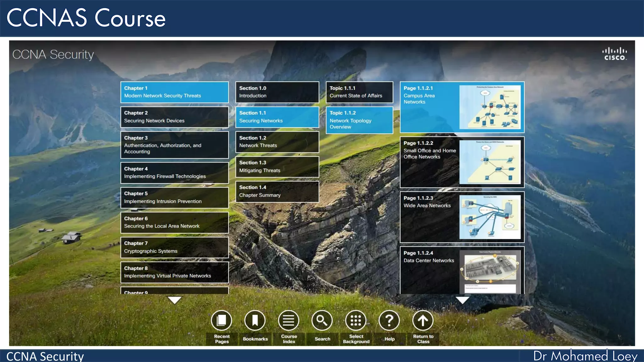Screen dimensions: 644x362
Task: Click Return to Class arrow icon
Action: click(423, 321)
